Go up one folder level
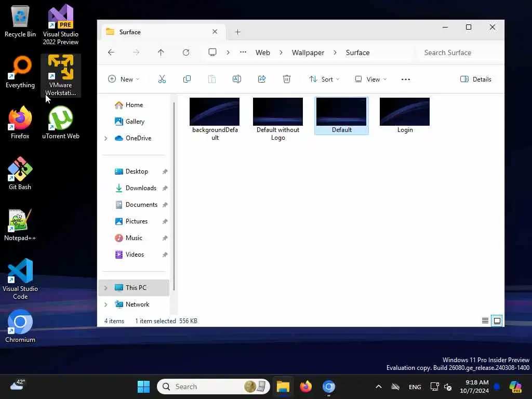 click(161, 52)
